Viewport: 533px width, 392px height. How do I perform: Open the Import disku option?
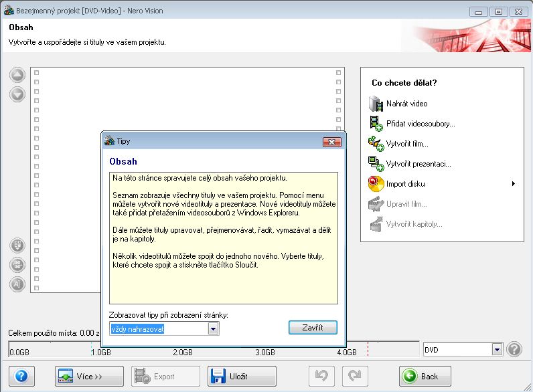397,184
